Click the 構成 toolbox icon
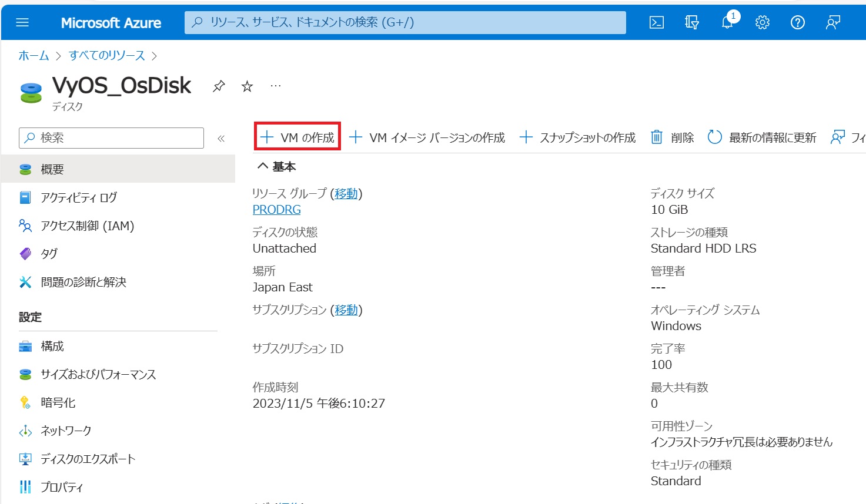This screenshot has height=504, width=866. (25, 346)
